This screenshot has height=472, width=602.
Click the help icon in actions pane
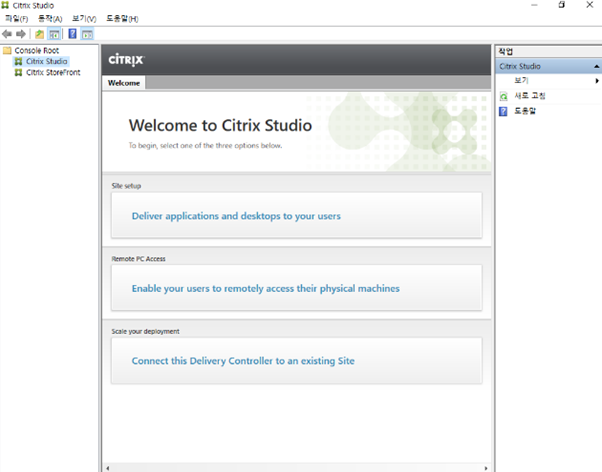point(503,111)
